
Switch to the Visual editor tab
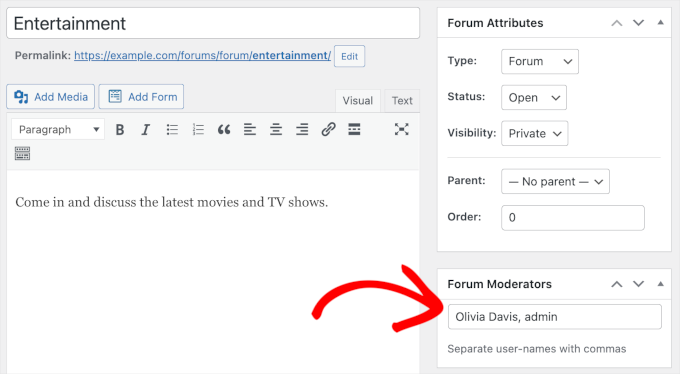pos(358,101)
